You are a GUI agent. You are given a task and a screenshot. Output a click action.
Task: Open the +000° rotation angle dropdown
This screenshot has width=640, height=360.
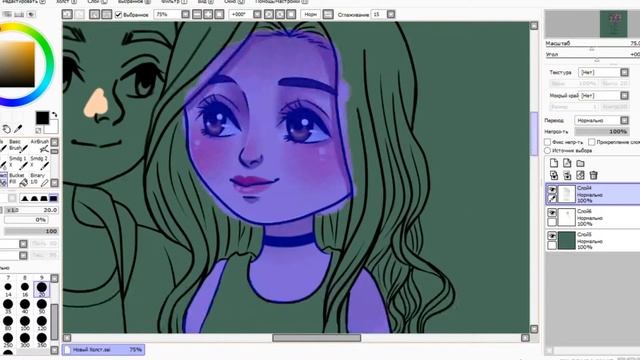tap(257, 14)
